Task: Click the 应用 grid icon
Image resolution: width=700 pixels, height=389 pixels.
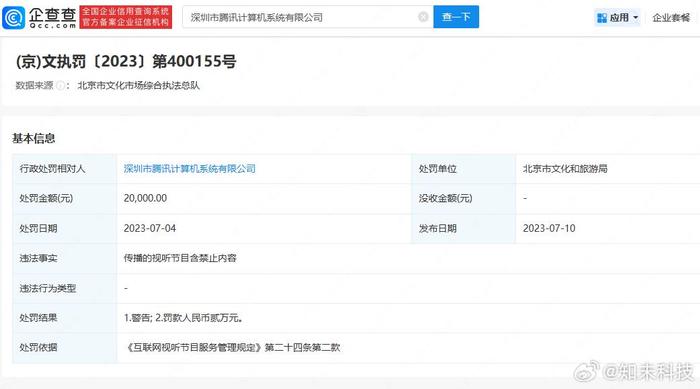Action: [x=602, y=18]
